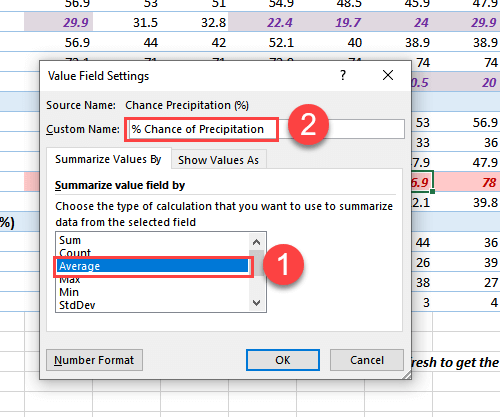Screen dimensions: 500x417
Task: Select Count in the calculation list
Action: point(75,253)
